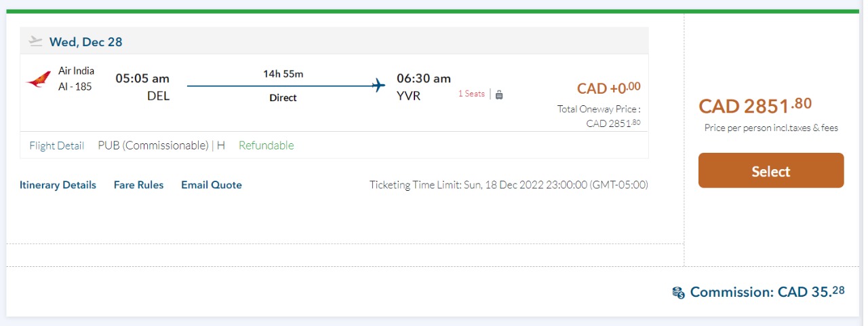Click the 06:30 am YVR arrival time
868x326 pixels.
(x=424, y=79)
